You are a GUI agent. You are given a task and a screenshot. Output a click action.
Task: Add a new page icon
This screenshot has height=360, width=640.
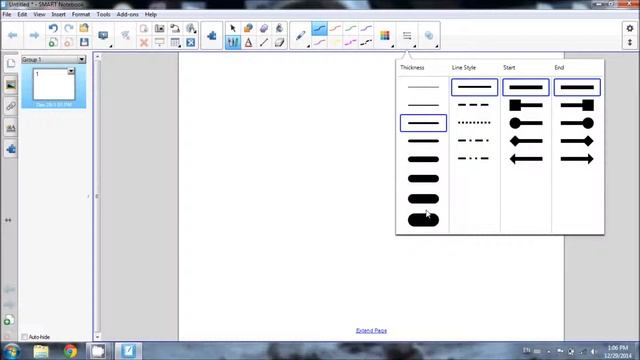click(53, 42)
